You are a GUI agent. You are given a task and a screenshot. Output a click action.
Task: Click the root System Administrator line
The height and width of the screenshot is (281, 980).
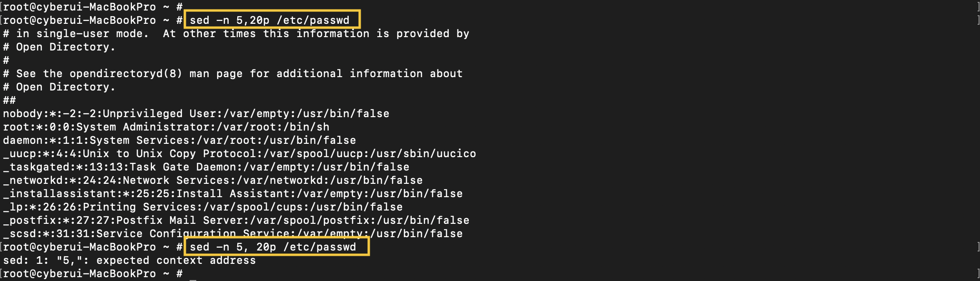[166, 127]
